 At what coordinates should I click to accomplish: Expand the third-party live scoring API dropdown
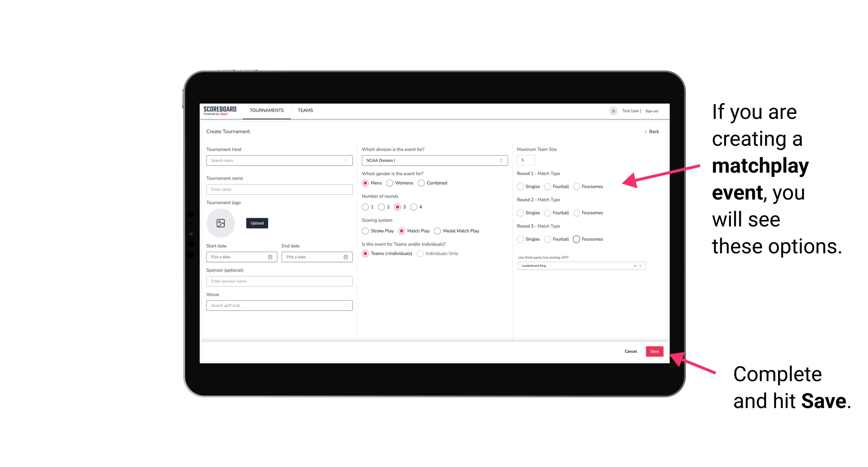coord(640,266)
